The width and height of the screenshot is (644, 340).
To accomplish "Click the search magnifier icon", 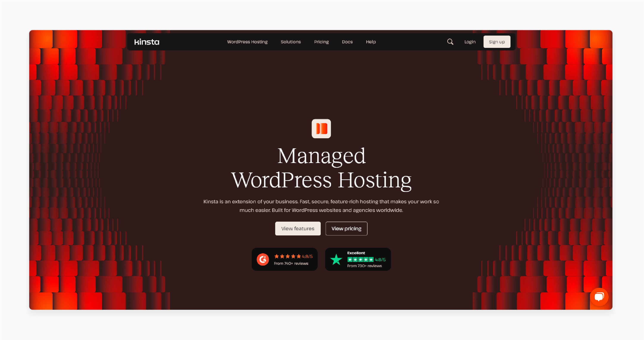I will pos(450,41).
